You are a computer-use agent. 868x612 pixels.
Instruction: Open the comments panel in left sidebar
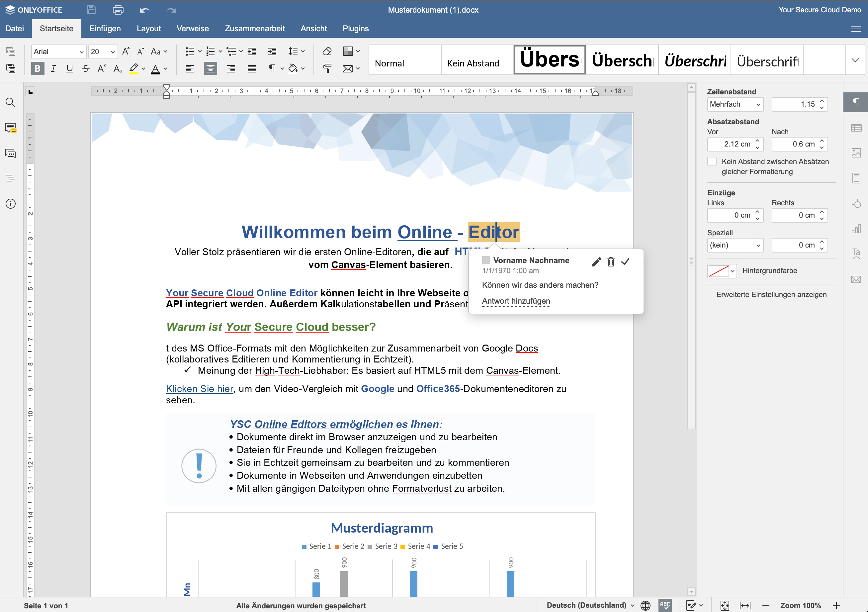tap(10, 128)
